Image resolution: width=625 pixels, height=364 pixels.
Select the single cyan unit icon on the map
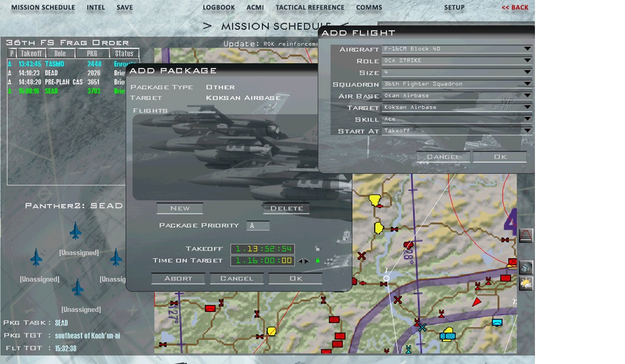pyautogui.click(x=497, y=323)
